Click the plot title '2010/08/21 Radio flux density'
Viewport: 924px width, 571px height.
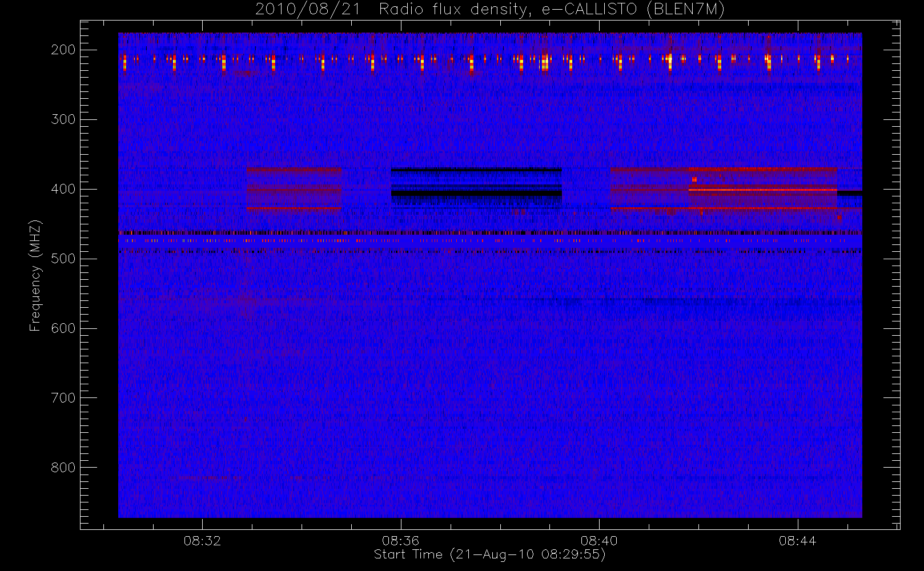click(490, 10)
